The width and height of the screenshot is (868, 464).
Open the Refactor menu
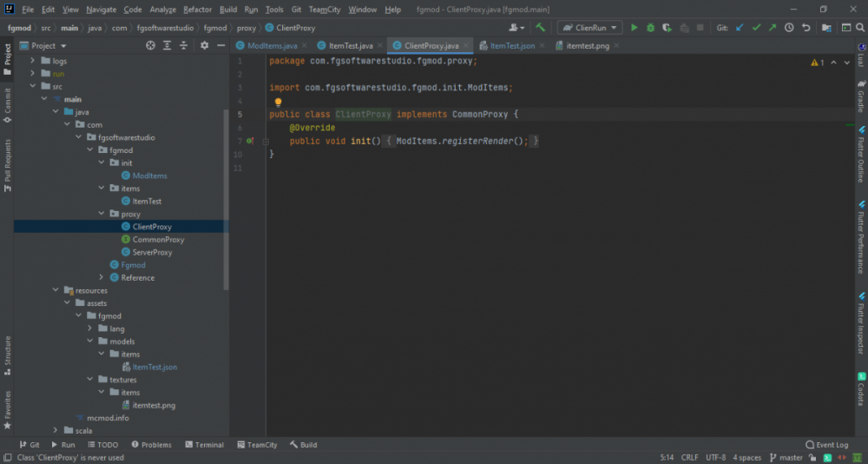[197, 10]
